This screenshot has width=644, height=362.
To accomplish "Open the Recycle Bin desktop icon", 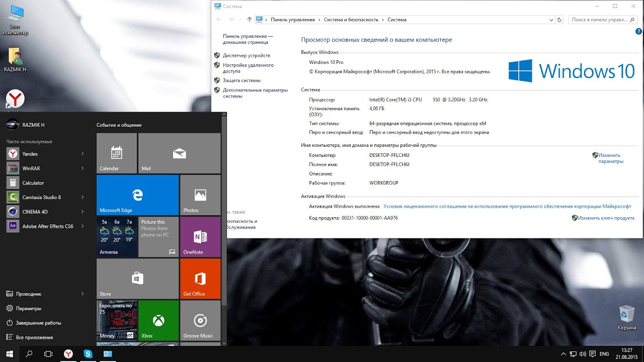I will pos(627,318).
